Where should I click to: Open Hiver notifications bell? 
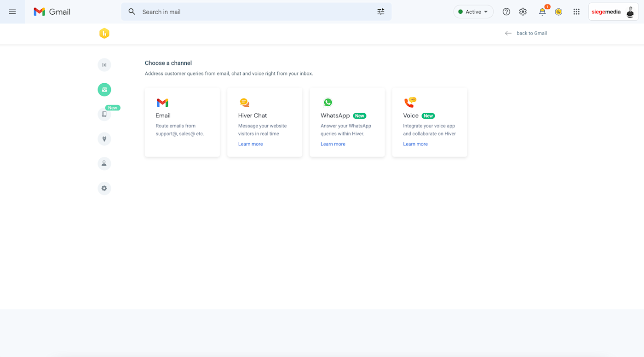pyautogui.click(x=542, y=12)
